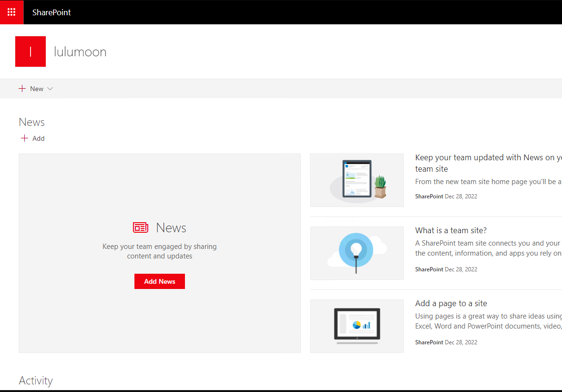Image resolution: width=562 pixels, height=392 pixels.
Task: Click SharePoint author on 'Add a page to a site'
Action: click(x=429, y=342)
